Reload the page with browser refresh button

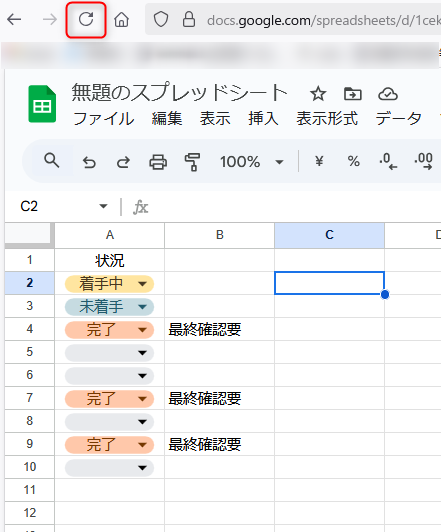tap(86, 19)
